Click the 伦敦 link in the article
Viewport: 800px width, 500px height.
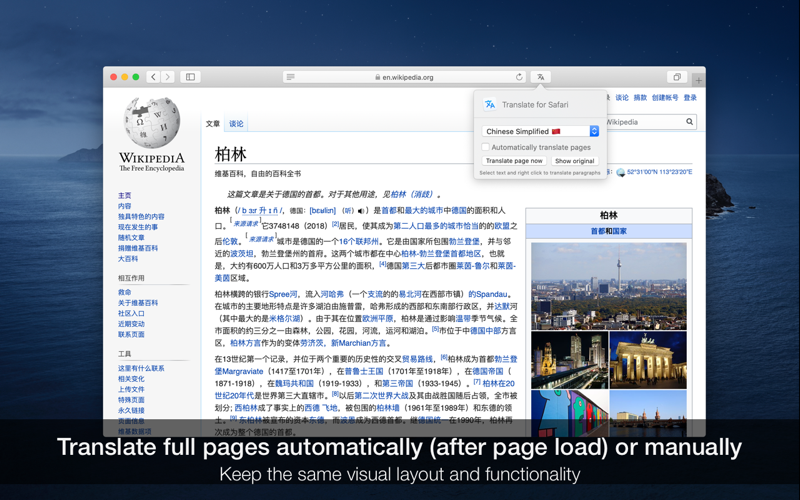pos(230,241)
